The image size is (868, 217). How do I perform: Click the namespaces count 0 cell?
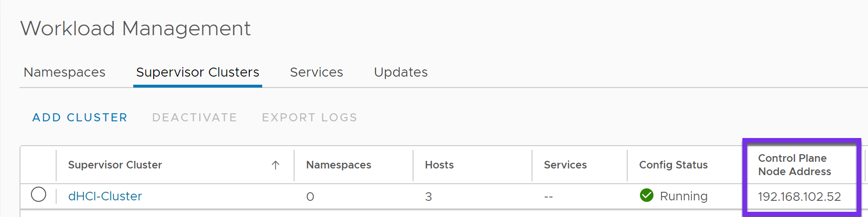pyautogui.click(x=310, y=197)
